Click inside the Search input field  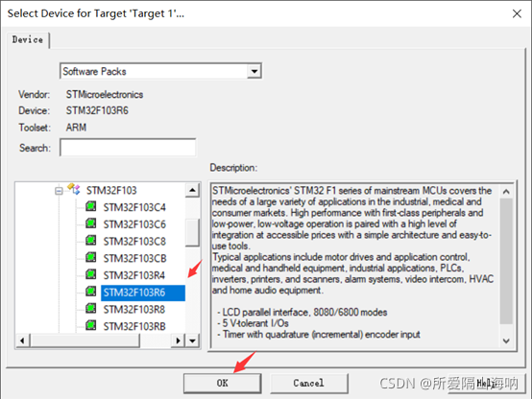[128, 148]
